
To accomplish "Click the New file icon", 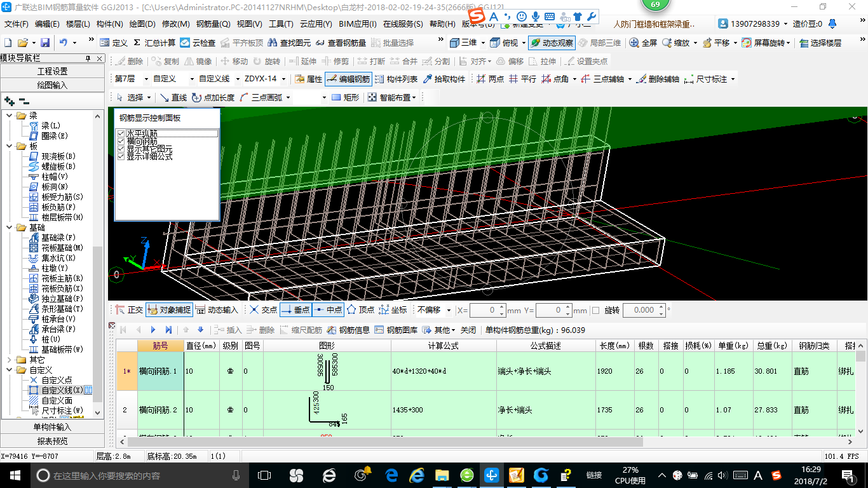I will pyautogui.click(x=8, y=43).
